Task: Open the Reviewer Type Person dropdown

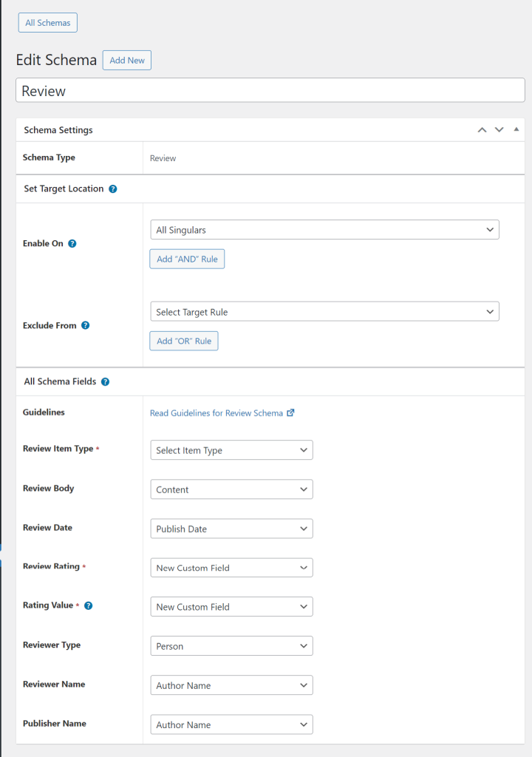Action: pyautogui.click(x=231, y=646)
